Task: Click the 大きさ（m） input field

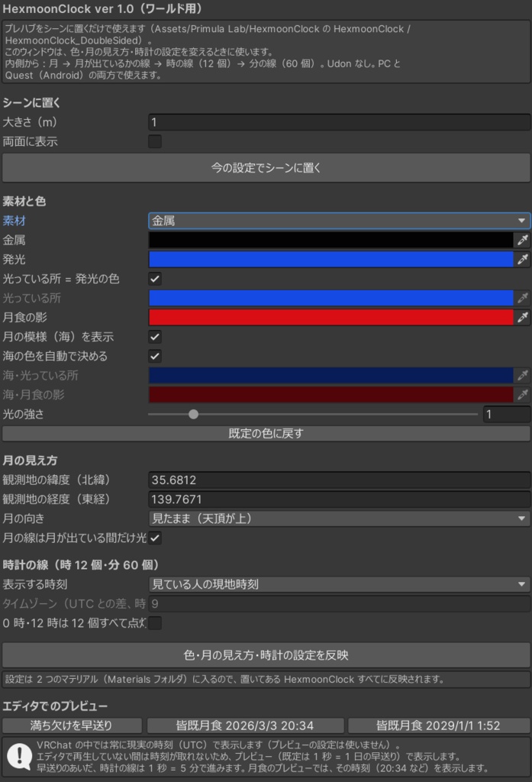Action: [x=339, y=122]
